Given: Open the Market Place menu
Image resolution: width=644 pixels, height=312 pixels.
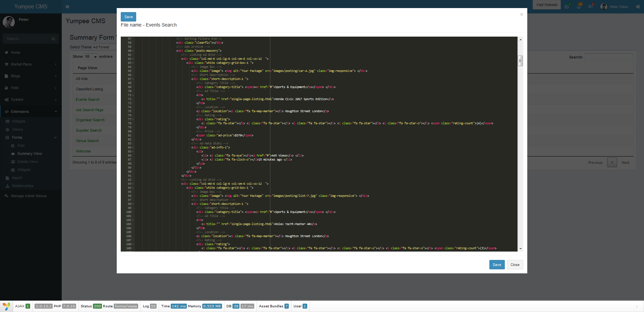Looking at the screenshot, I should pyautogui.click(x=21, y=64).
